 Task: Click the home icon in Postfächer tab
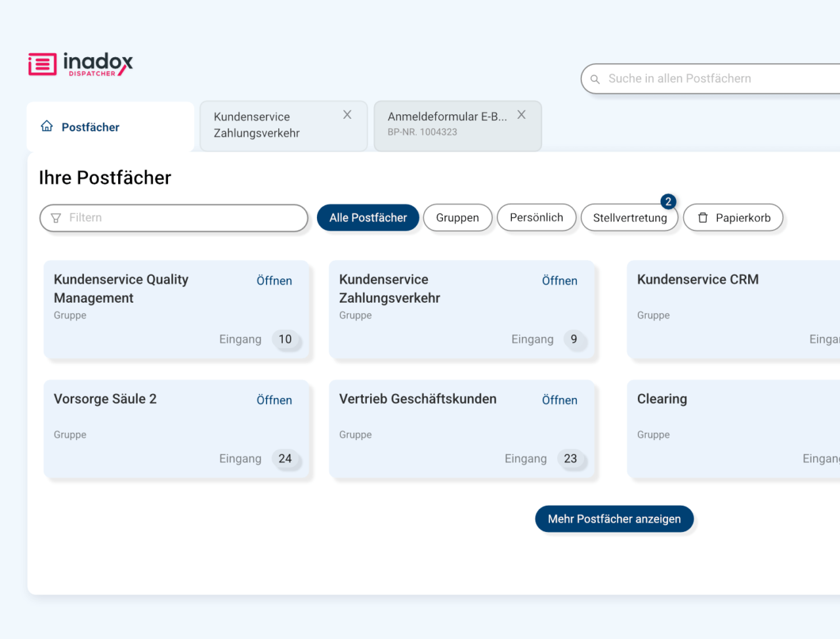(47, 126)
